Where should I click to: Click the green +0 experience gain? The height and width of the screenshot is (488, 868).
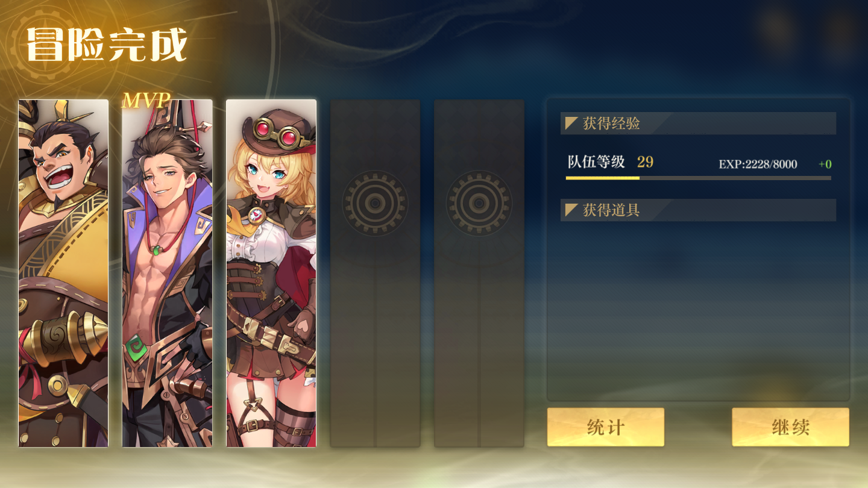tap(825, 164)
